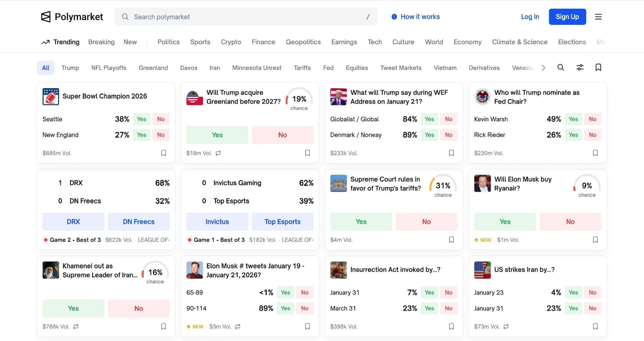
Task: Click the 9% chance gauge for Ryanair
Action: point(587,186)
